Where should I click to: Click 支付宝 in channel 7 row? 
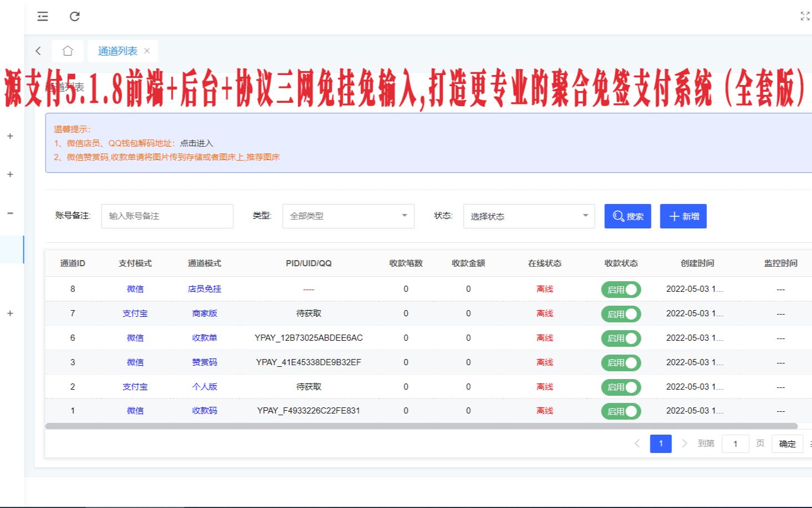pyautogui.click(x=135, y=313)
